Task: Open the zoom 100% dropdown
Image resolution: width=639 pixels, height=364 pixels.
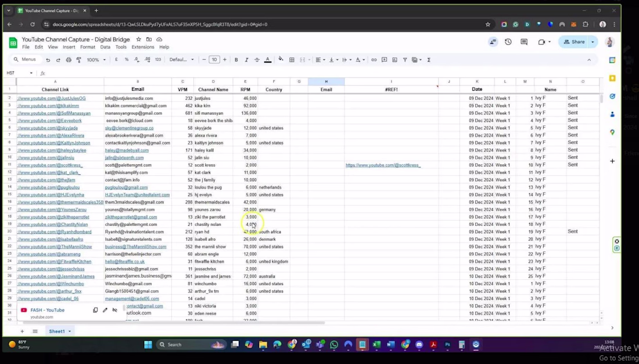Action: pyautogui.click(x=96, y=59)
